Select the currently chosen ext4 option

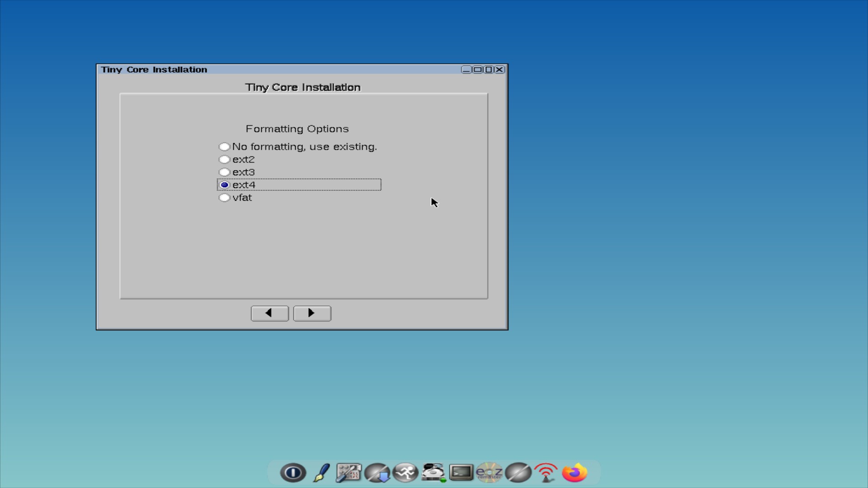(x=225, y=185)
